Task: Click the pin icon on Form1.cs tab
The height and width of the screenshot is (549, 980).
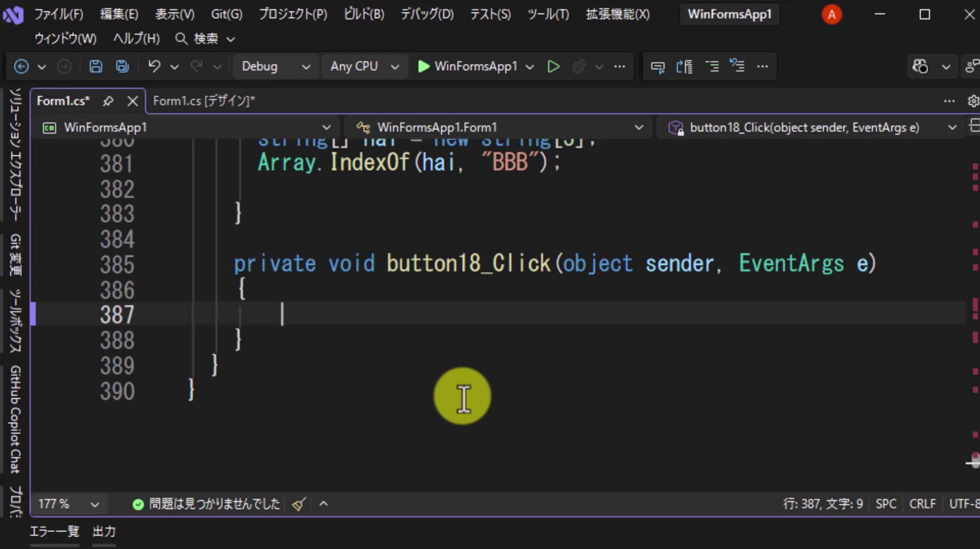Action: pyautogui.click(x=108, y=101)
